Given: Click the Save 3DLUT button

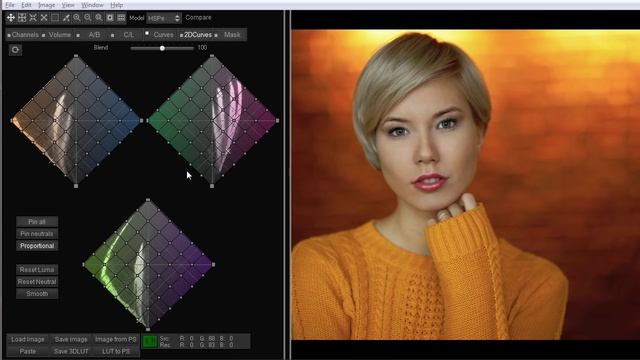Looking at the screenshot, I should click(x=71, y=351).
